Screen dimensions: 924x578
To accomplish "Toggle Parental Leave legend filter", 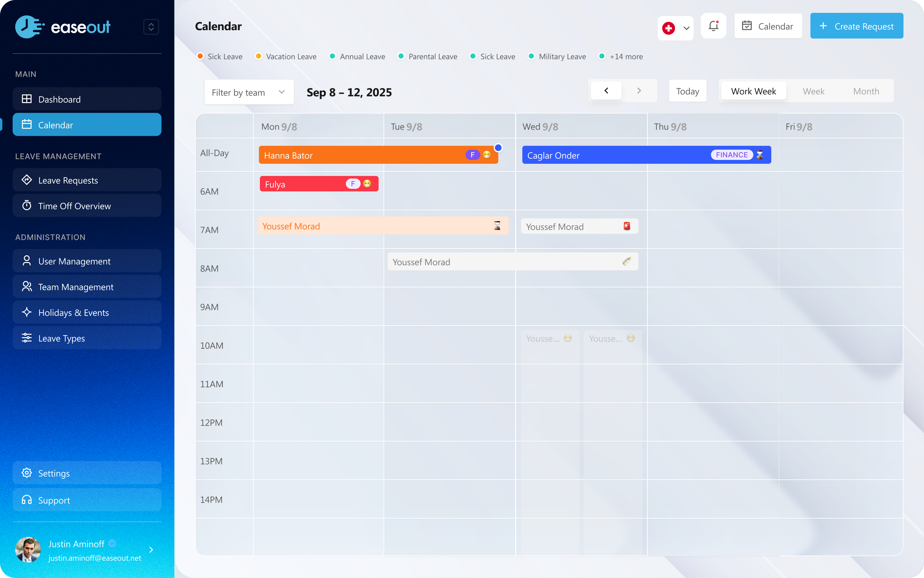I will click(x=428, y=56).
